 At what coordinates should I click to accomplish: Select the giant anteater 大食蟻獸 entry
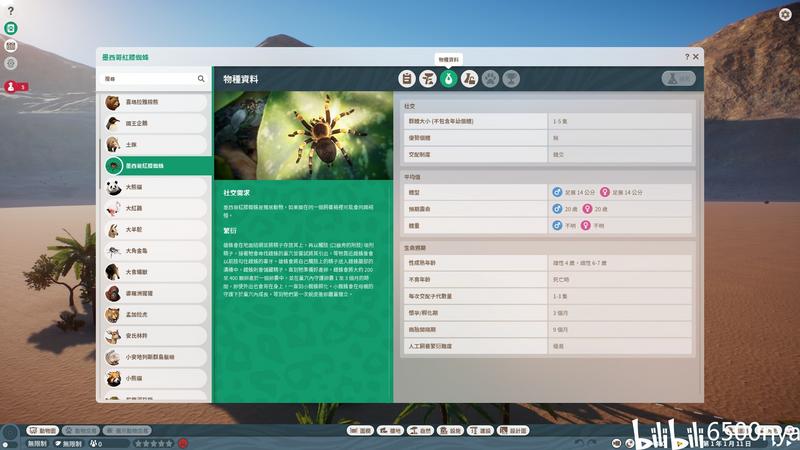point(156,272)
